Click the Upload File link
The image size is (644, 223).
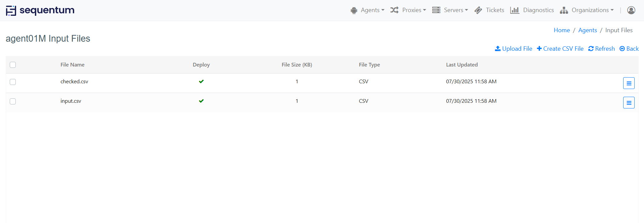(x=513, y=49)
